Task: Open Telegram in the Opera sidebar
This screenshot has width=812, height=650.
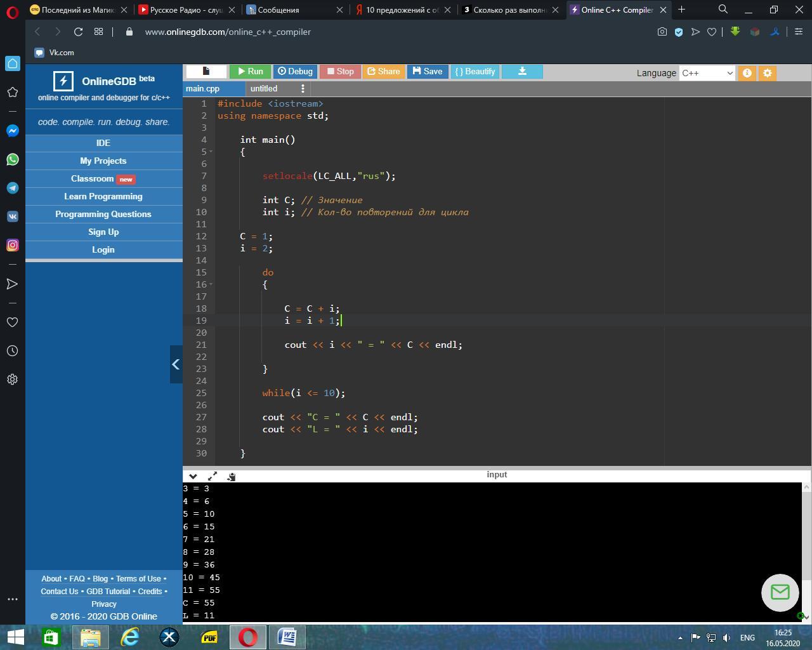Action: coord(12,188)
